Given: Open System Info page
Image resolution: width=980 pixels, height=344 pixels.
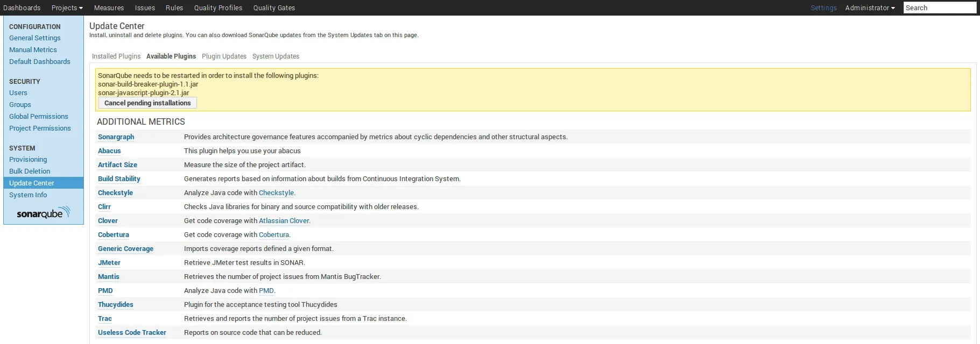Looking at the screenshot, I should (x=28, y=195).
